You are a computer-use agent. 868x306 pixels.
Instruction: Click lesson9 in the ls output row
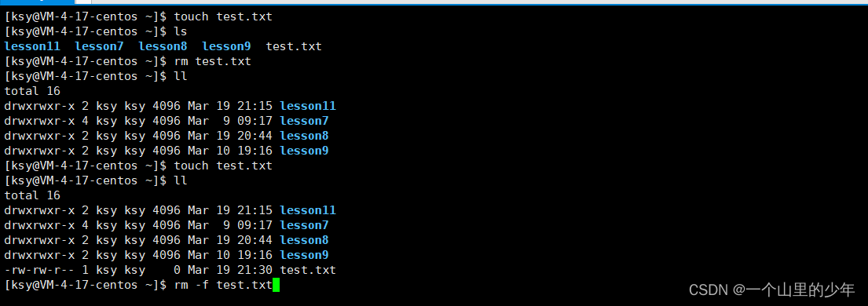226,46
